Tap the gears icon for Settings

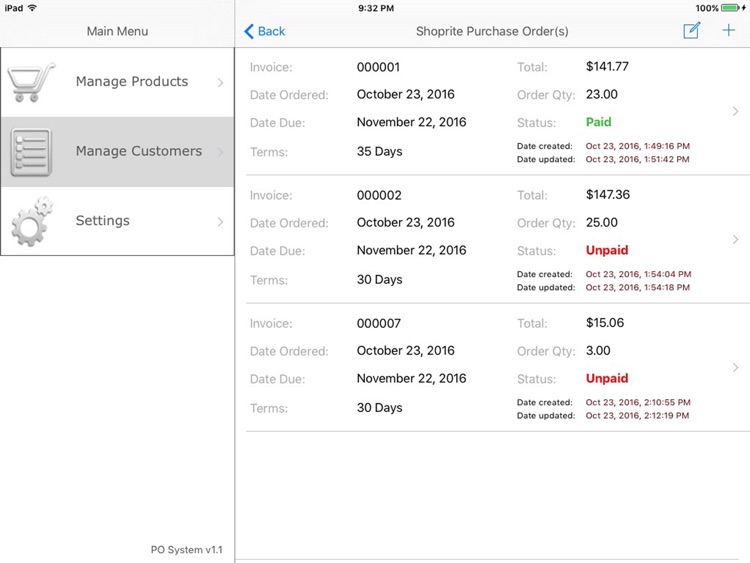pyautogui.click(x=32, y=221)
